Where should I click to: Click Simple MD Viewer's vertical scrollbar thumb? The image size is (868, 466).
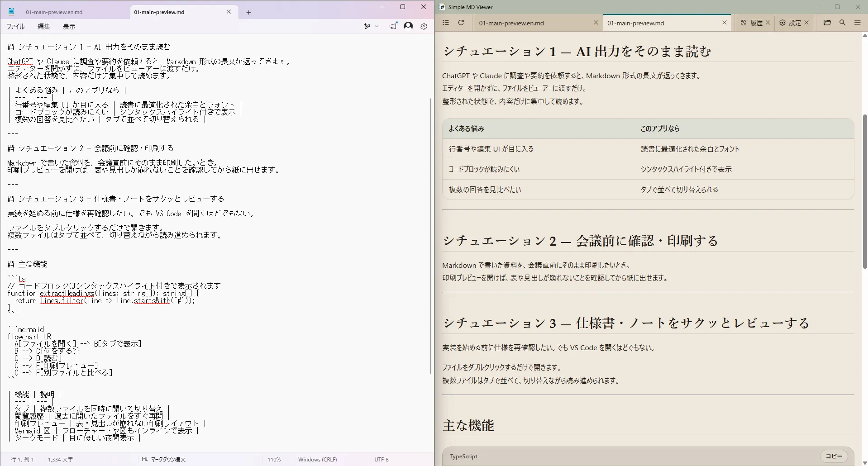865,191
